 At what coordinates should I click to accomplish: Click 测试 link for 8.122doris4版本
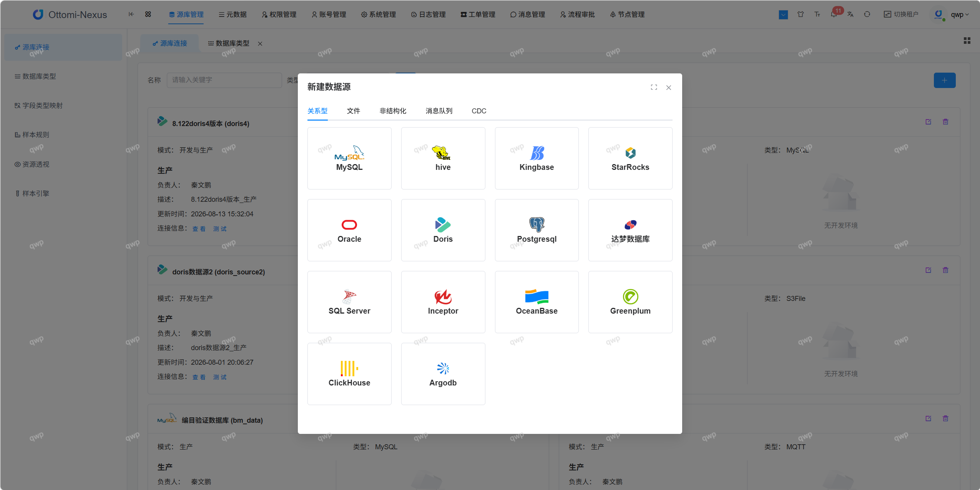point(220,229)
